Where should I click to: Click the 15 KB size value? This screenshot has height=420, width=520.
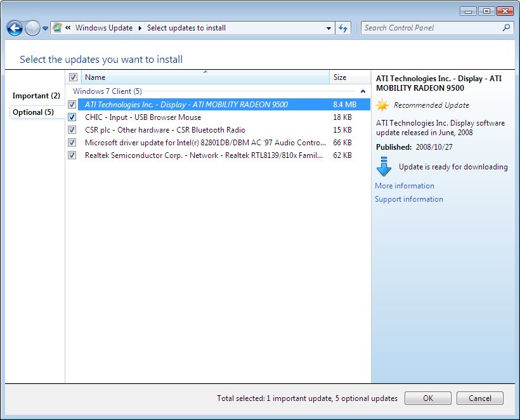tap(342, 129)
